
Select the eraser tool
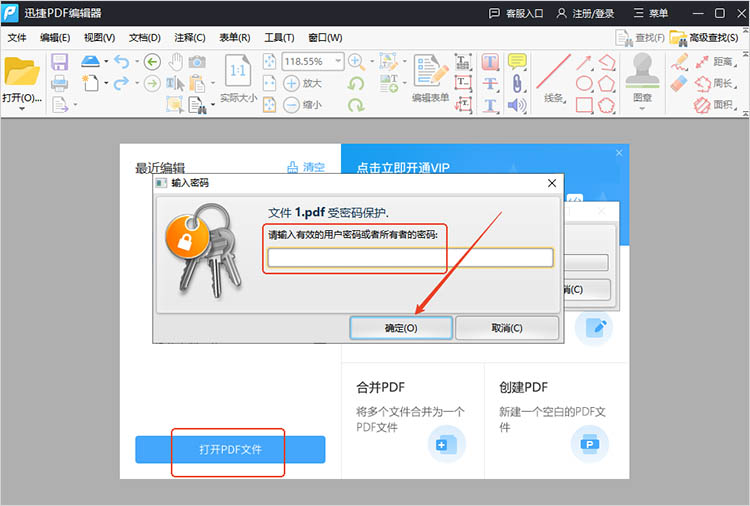click(679, 83)
